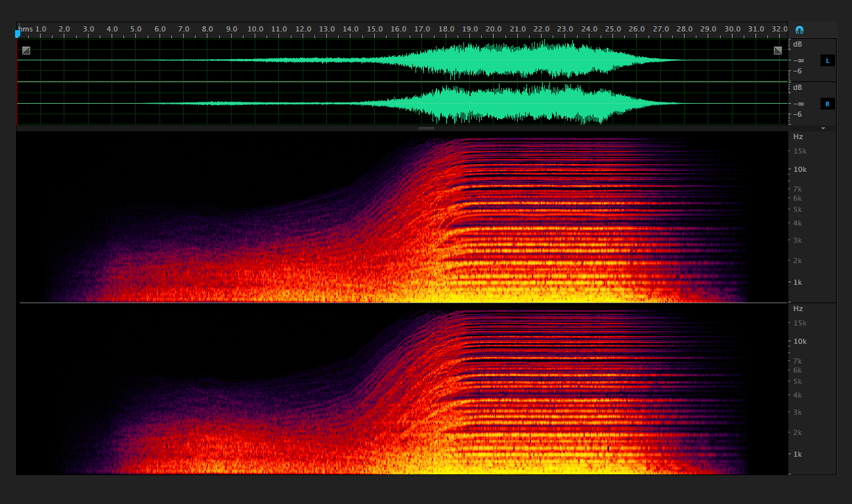
Task: Click the dB label above the right channel meter
Action: [x=798, y=87]
